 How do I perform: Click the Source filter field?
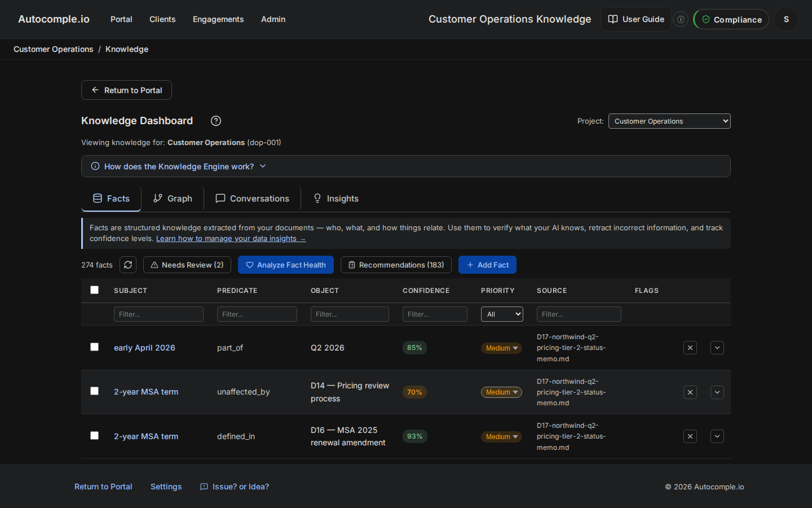click(x=579, y=314)
